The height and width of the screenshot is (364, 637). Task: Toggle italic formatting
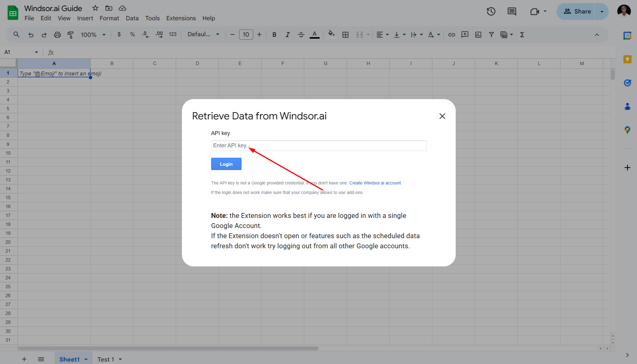coord(288,35)
